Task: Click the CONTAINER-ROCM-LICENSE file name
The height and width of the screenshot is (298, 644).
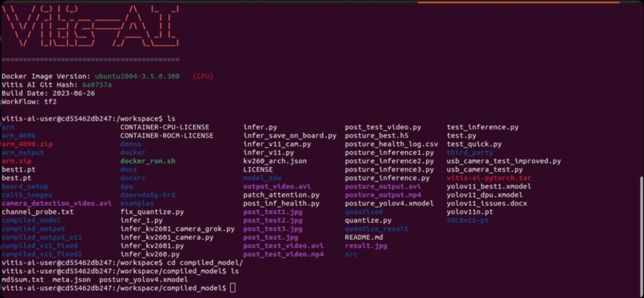Action: 167,136
